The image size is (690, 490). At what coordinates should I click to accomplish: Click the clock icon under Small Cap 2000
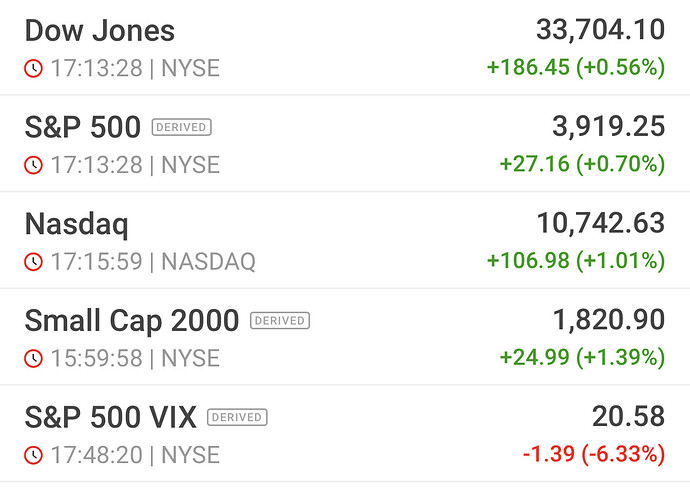(x=34, y=358)
